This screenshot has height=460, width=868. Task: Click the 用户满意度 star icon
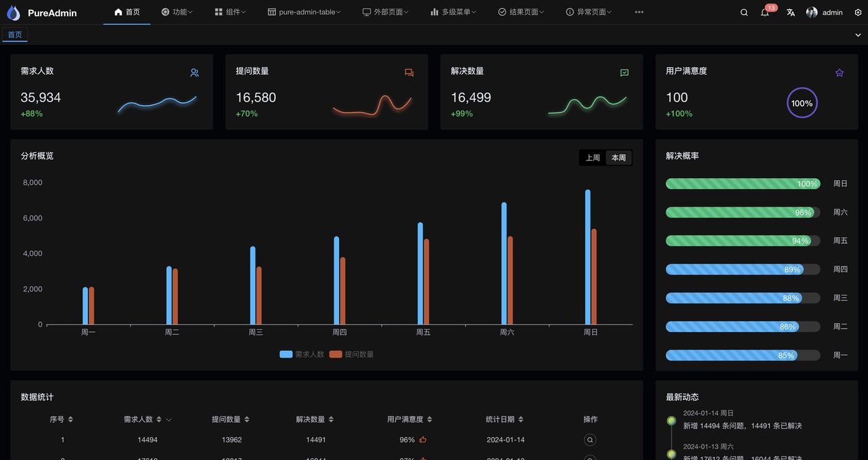pos(839,72)
